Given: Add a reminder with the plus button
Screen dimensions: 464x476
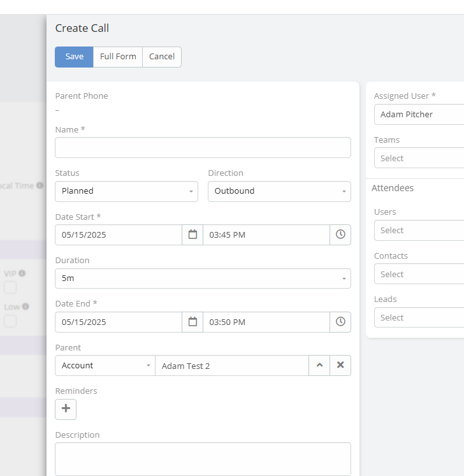Looking at the screenshot, I should tap(66, 409).
